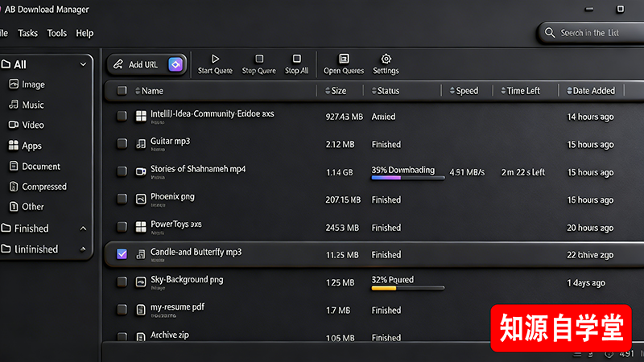Uncheck the Candle and Butterfly mp3 checkbox

122,254
